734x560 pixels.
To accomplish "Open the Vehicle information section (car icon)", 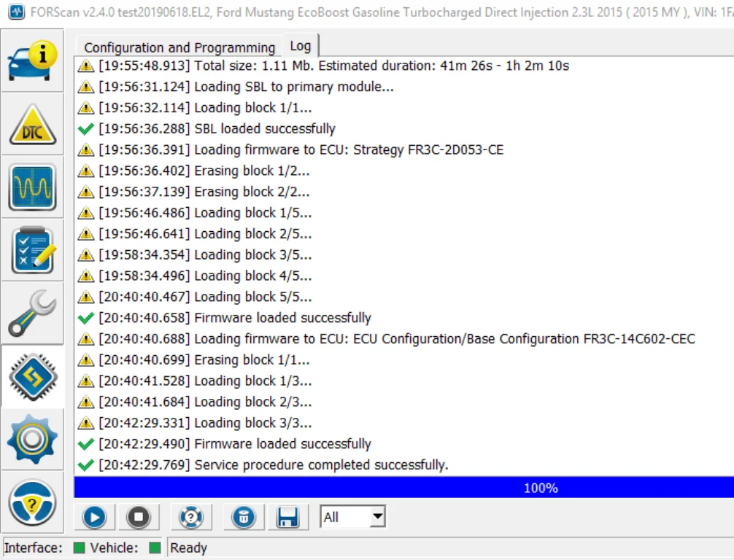I will point(32,61).
